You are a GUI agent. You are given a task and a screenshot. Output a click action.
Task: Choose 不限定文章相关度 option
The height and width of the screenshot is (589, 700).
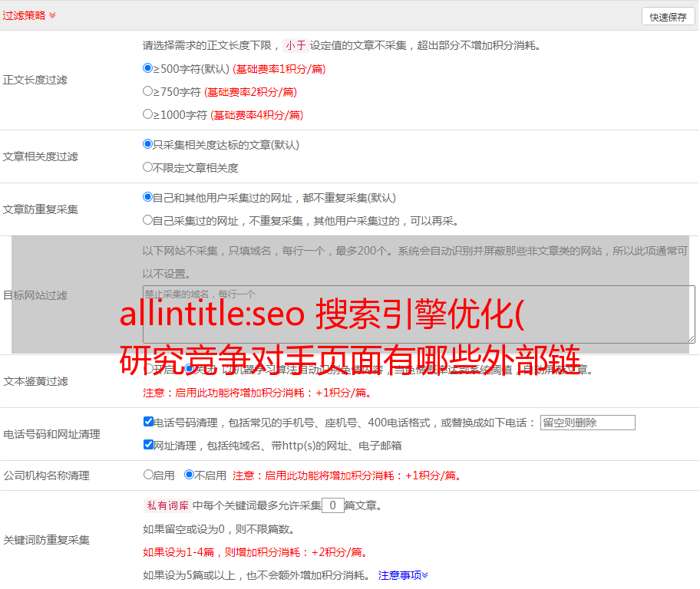coord(147,167)
